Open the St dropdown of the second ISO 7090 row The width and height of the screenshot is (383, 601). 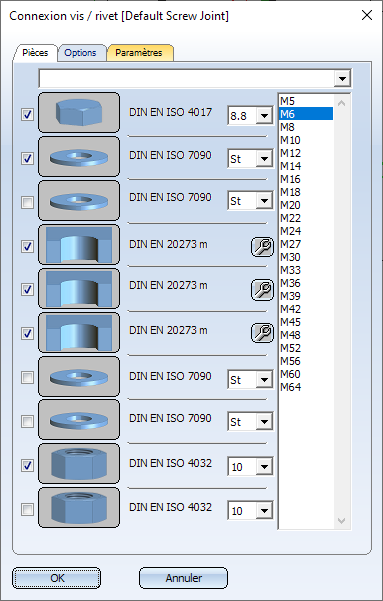click(264, 200)
